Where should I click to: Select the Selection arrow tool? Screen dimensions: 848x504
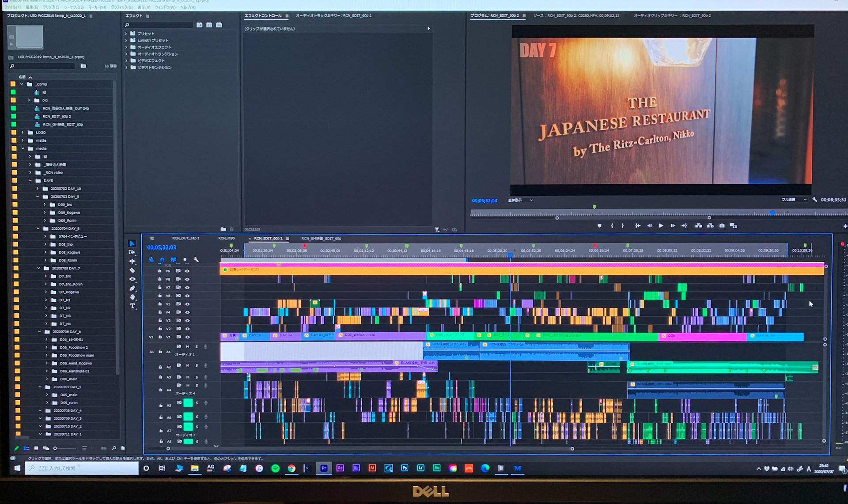click(x=132, y=243)
